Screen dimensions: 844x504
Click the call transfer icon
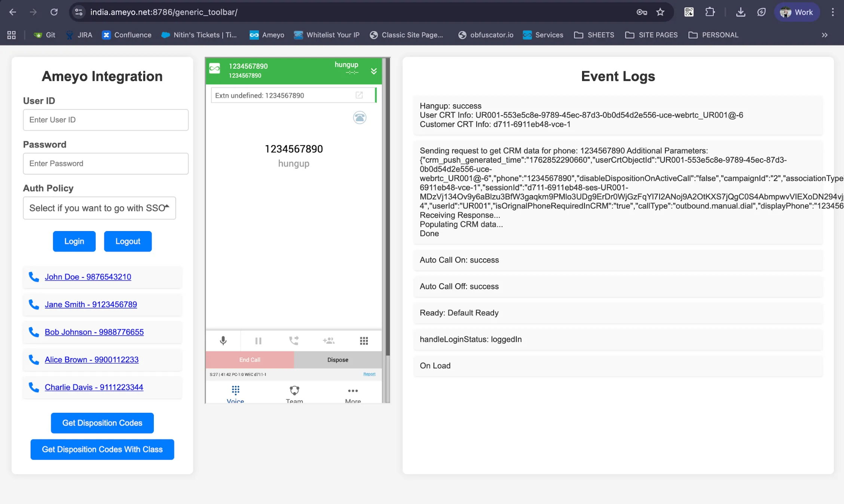(294, 341)
